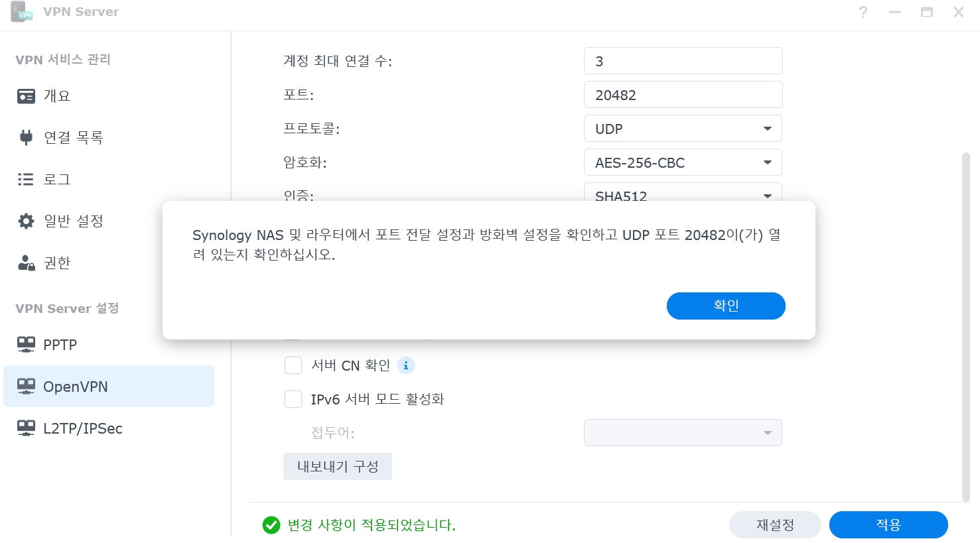Click the 연결 목록 plug icon
Image resolution: width=980 pixels, height=543 pixels.
(26, 137)
